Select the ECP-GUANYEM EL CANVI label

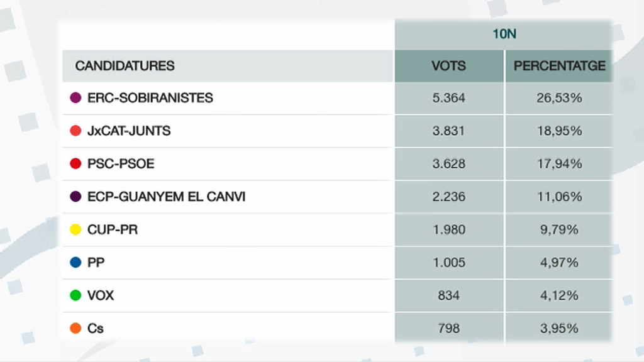166,197
